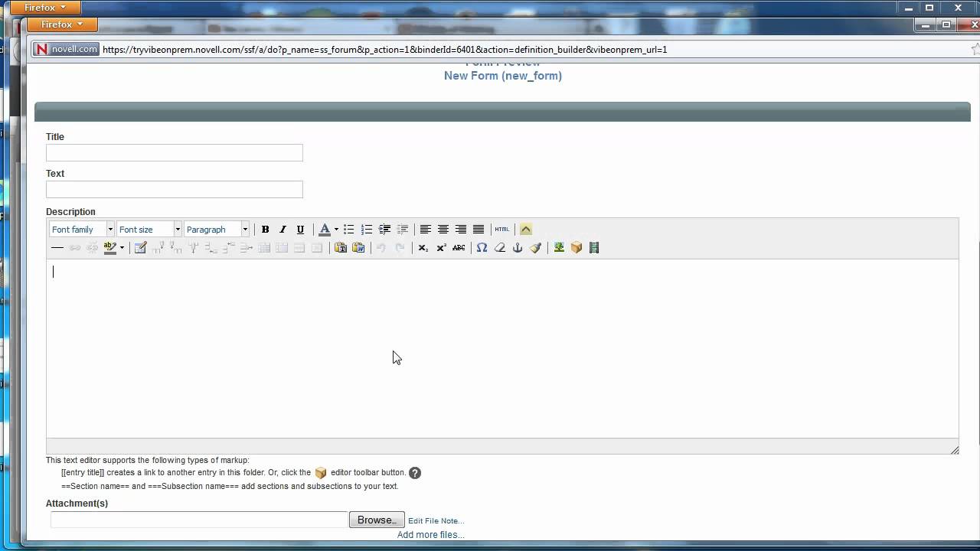Click the Browse button for attachments
Viewport: 980px width, 551px height.
point(377,520)
